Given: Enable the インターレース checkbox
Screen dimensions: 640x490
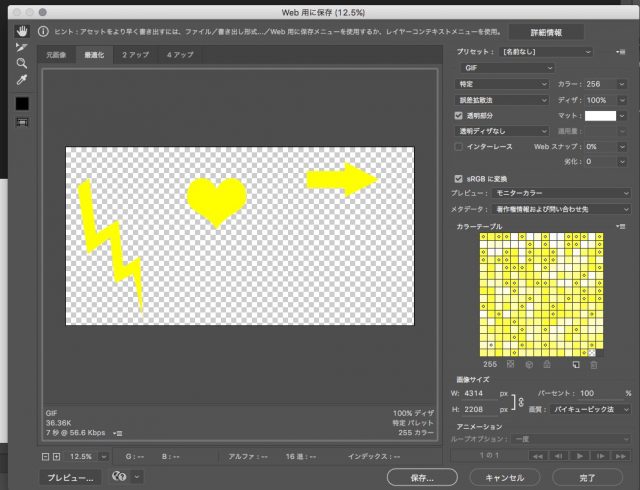Looking at the screenshot, I should 459,146.
